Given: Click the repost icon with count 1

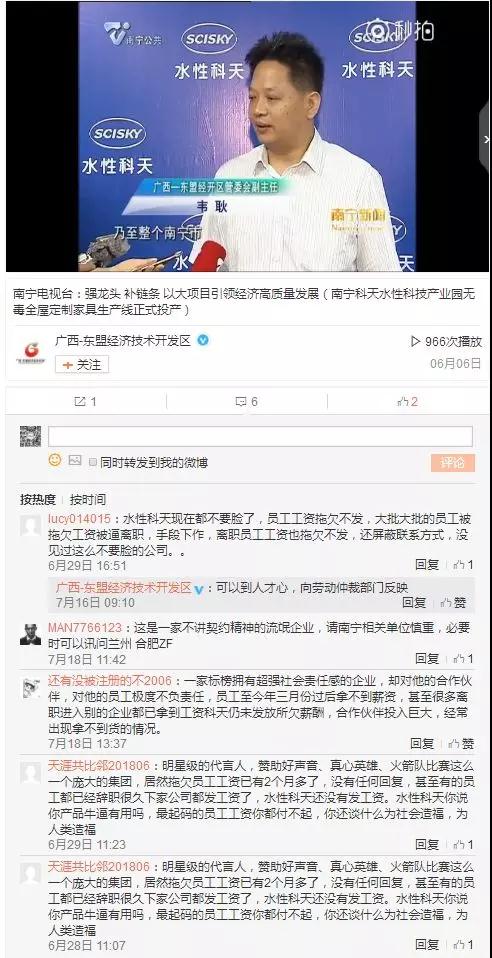Looking at the screenshot, I should click(80, 401).
